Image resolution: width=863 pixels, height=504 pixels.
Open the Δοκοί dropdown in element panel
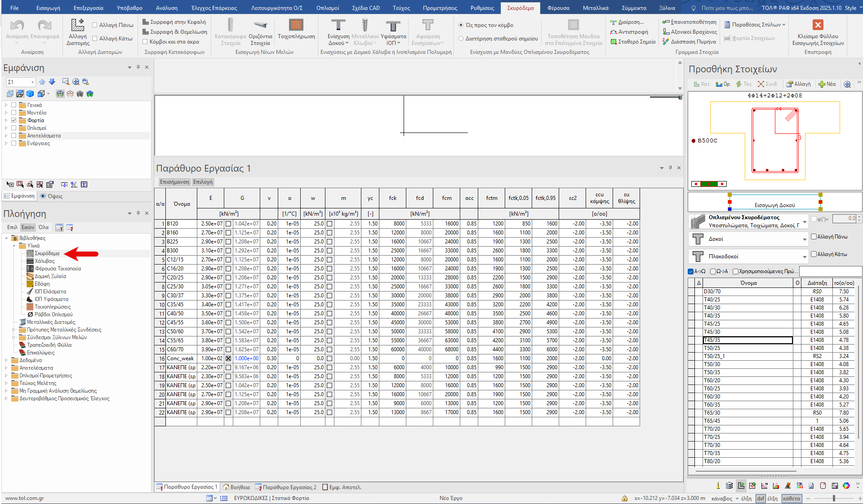click(805, 239)
